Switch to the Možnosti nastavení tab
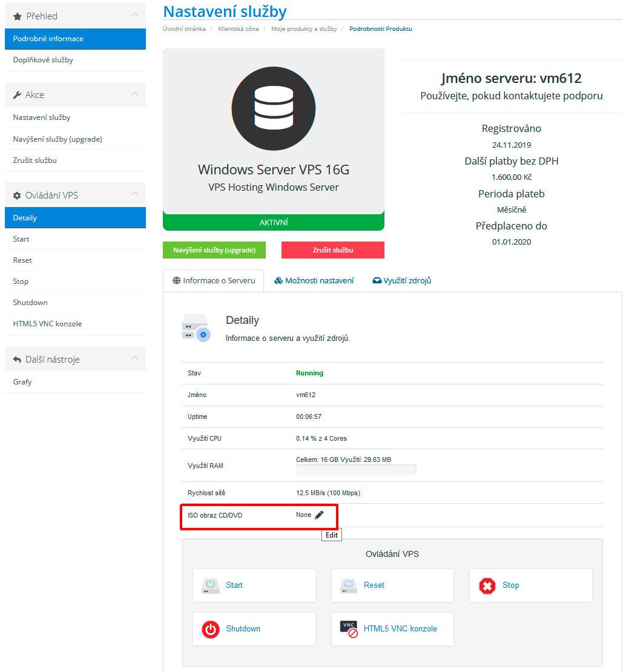The width and height of the screenshot is (626, 672). (x=314, y=280)
